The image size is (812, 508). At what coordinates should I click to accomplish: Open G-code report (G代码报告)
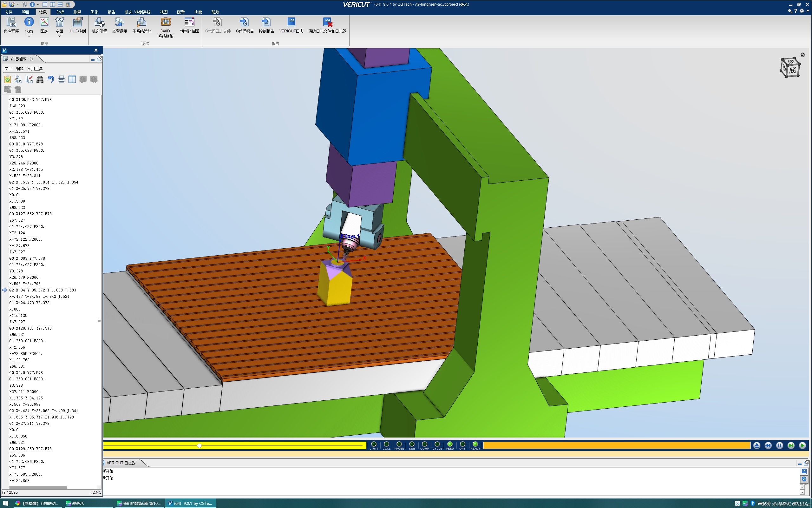245,25
